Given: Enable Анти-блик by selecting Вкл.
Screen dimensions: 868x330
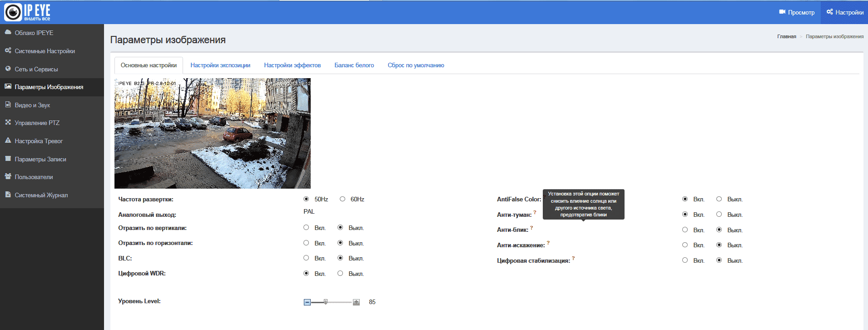Looking at the screenshot, I should coord(685,230).
